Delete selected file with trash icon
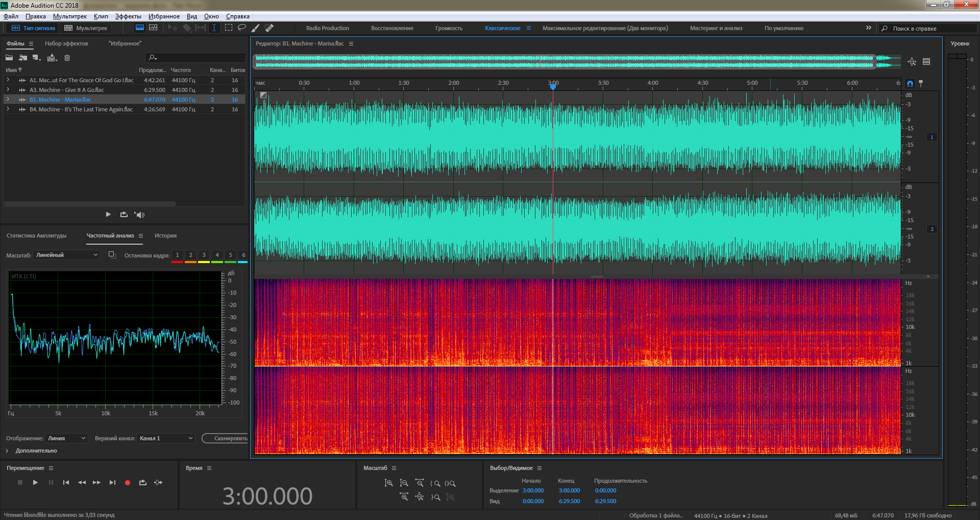The height and width of the screenshot is (520, 980). point(67,58)
